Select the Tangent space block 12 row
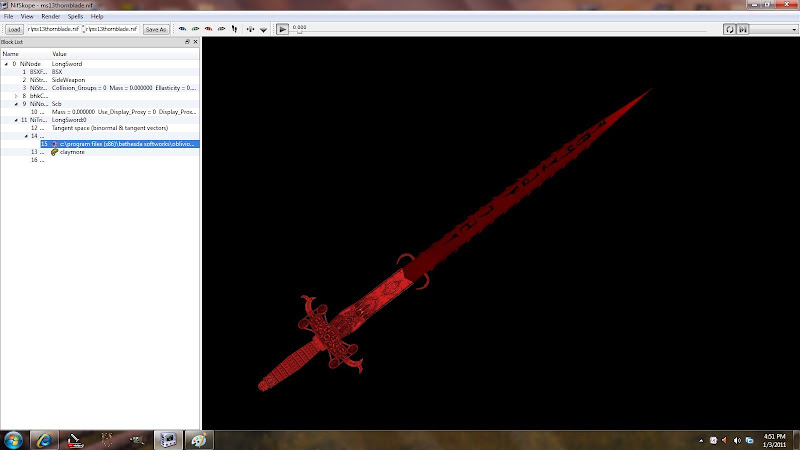This screenshot has height=450, width=800. coord(100,128)
